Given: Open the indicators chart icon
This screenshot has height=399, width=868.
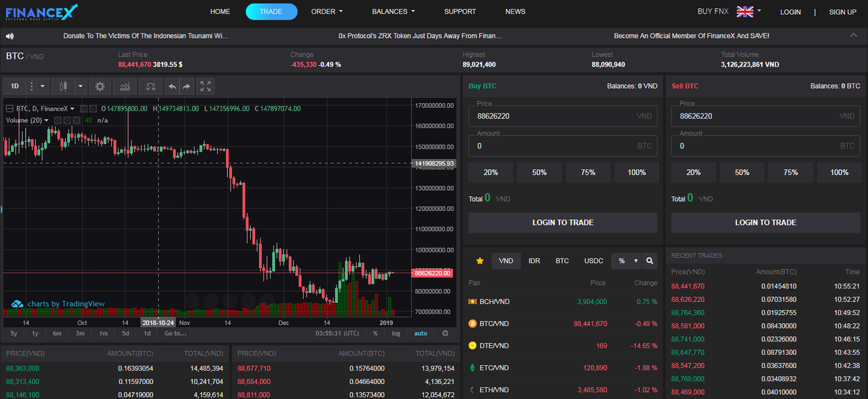Looking at the screenshot, I should point(124,86).
